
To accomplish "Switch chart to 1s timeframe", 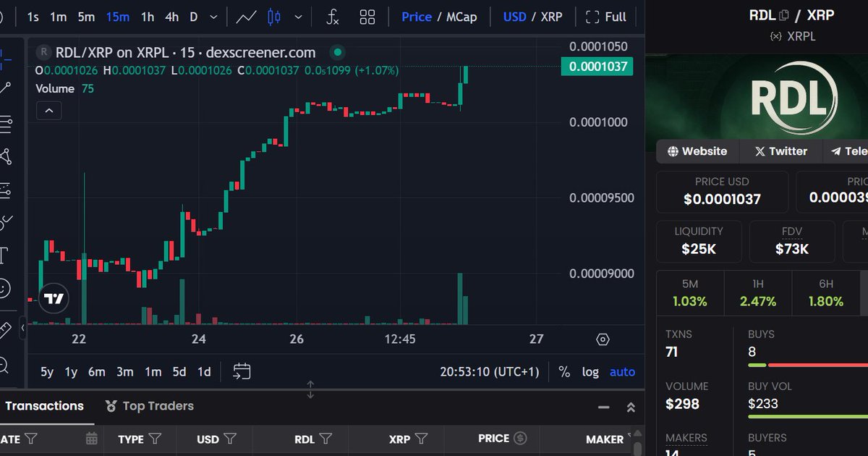I will 33,17.
